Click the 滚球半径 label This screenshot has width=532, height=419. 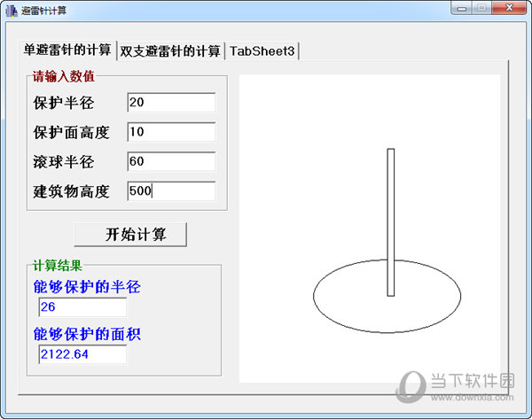64,162
